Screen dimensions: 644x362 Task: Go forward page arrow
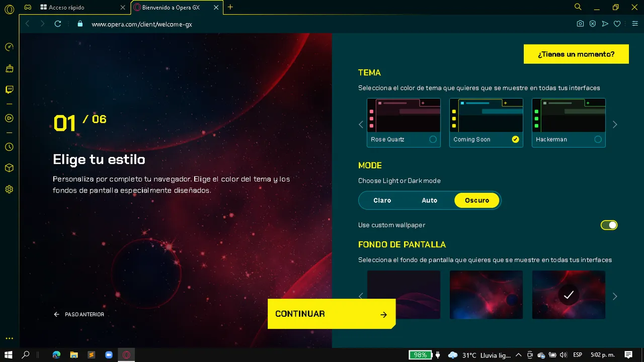click(x=42, y=24)
